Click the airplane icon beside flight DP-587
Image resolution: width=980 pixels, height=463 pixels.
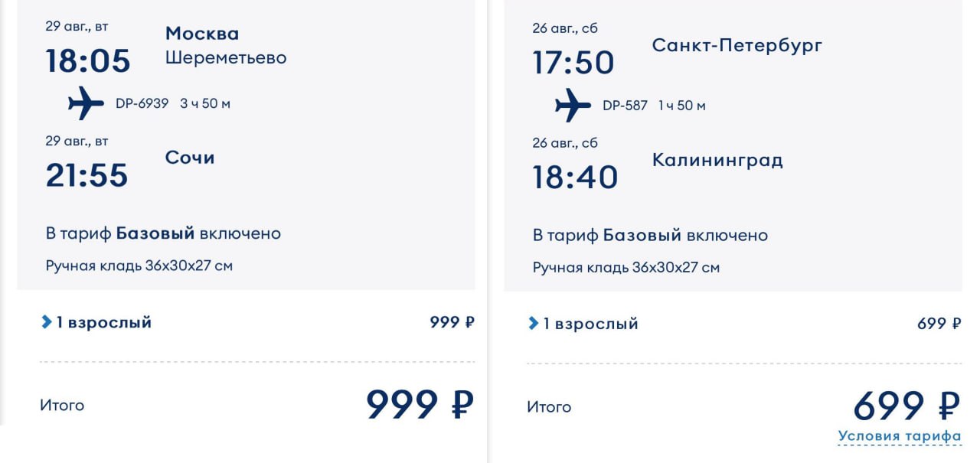573,106
